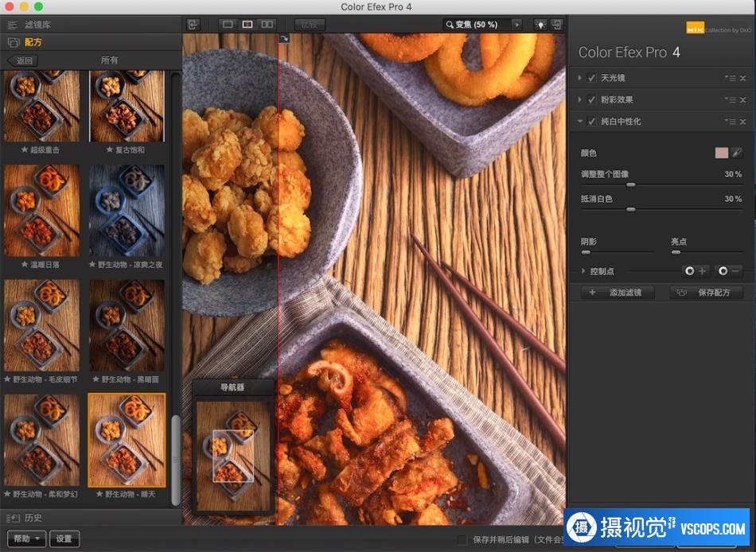Open zoom level options arrow

coord(516,25)
